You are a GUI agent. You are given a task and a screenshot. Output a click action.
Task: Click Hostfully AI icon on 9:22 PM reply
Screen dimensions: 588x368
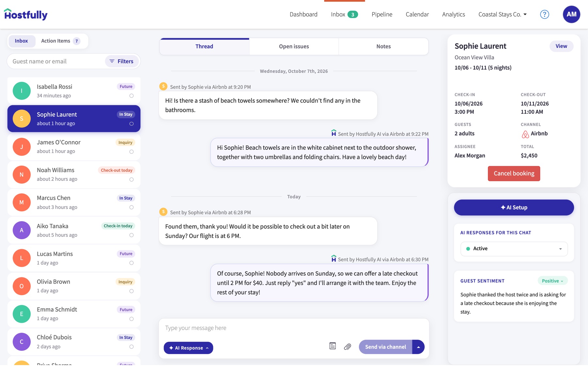click(x=334, y=133)
